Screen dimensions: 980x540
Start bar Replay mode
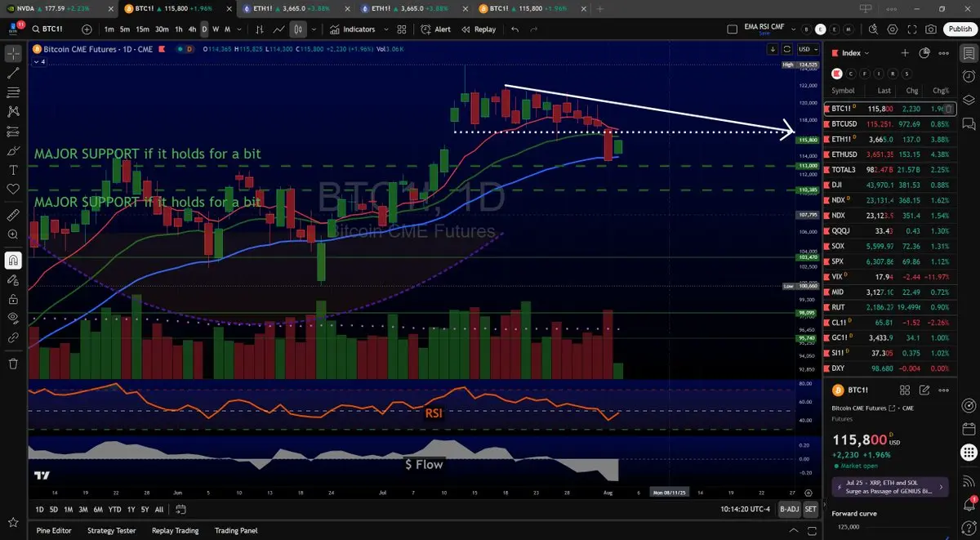(479, 29)
